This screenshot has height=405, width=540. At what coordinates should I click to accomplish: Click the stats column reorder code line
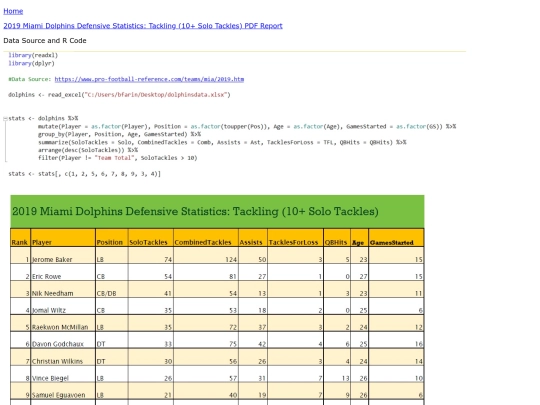pos(84,174)
